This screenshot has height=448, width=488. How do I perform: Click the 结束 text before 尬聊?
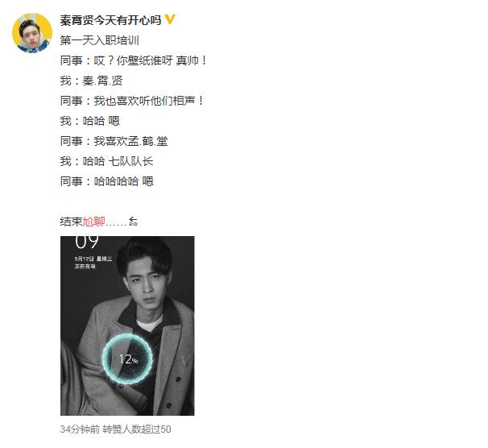[72, 222]
